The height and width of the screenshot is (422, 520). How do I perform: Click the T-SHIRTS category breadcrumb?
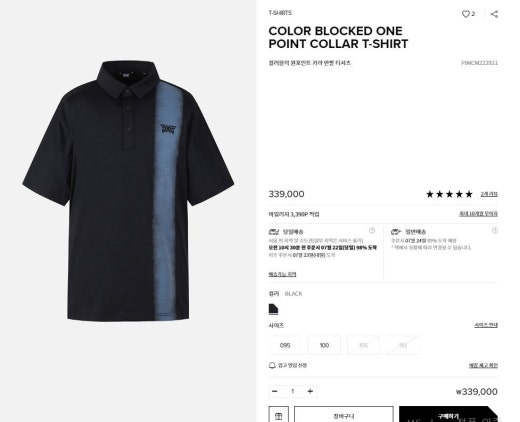tap(280, 13)
